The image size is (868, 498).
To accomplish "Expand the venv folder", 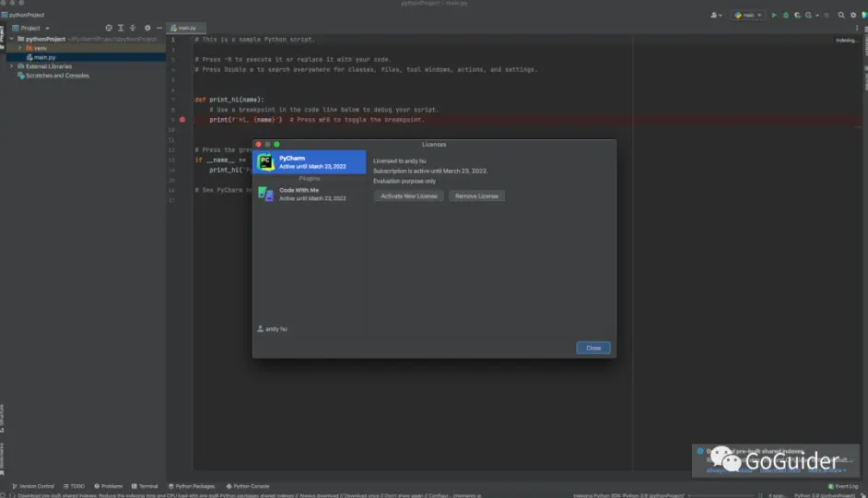I will (x=20, y=48).
